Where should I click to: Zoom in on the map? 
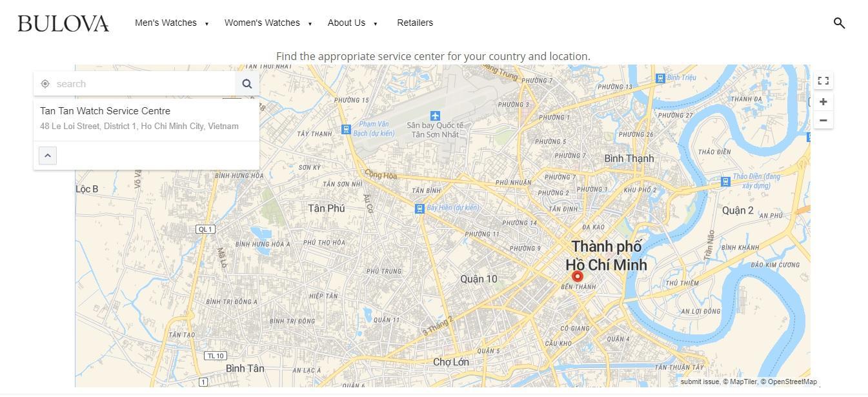[x=823, y=102]
